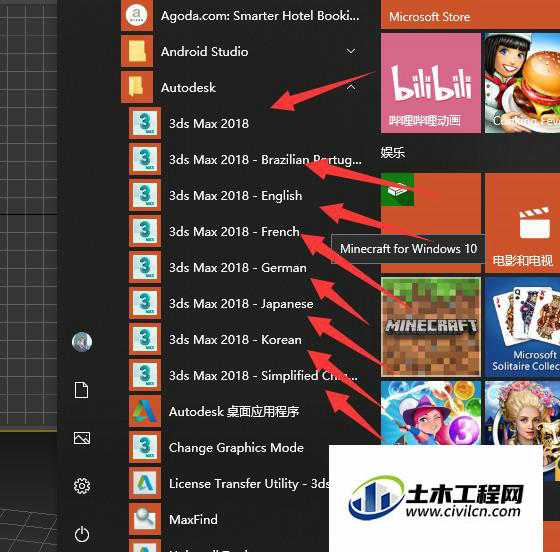Click the MaxFind magnifier icon

[x=145, y=519]
